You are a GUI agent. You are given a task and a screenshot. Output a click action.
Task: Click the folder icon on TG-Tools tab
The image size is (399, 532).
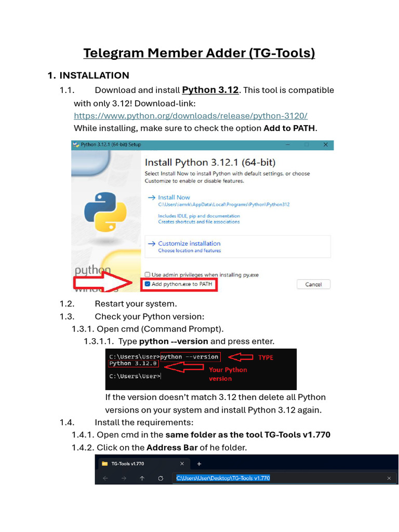[x=105, y=463]
